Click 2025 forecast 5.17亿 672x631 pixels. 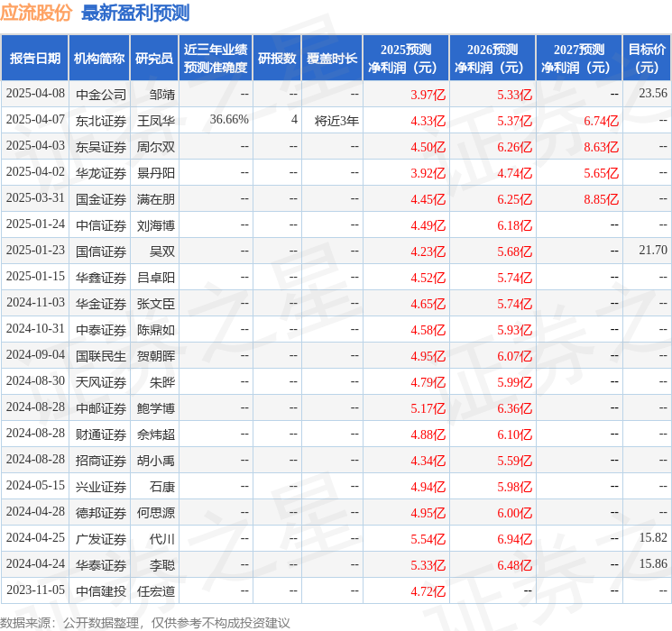pyautogui.click(x=428, y=407)
